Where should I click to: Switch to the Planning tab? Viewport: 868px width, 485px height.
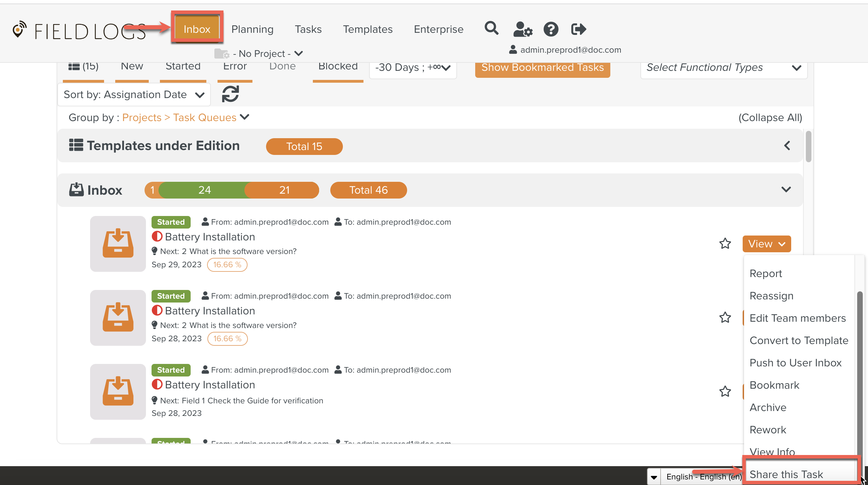pos(252,29)
